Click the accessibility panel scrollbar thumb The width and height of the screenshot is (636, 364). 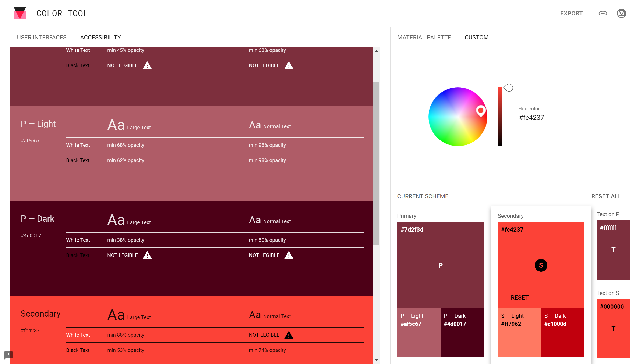[x=376, y=164]
